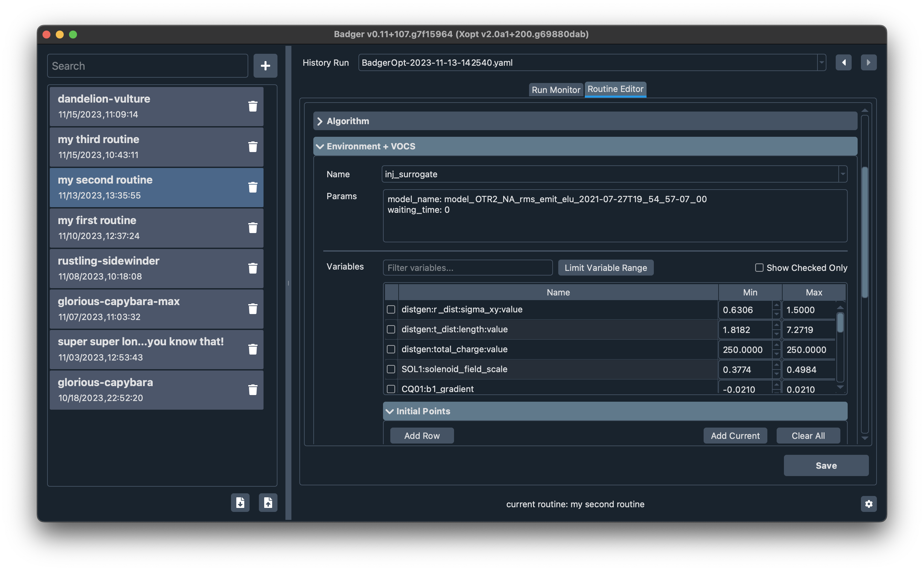Delete my third routine with trash icon

(253, 147)
